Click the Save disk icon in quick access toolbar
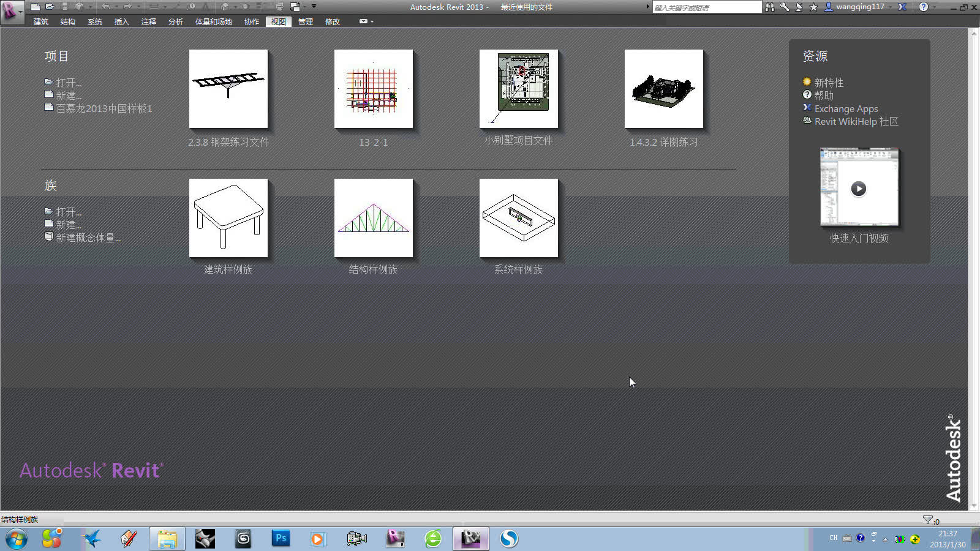This screenshot has width=980, height=551. pyautogui.click(x=65, y=7)
